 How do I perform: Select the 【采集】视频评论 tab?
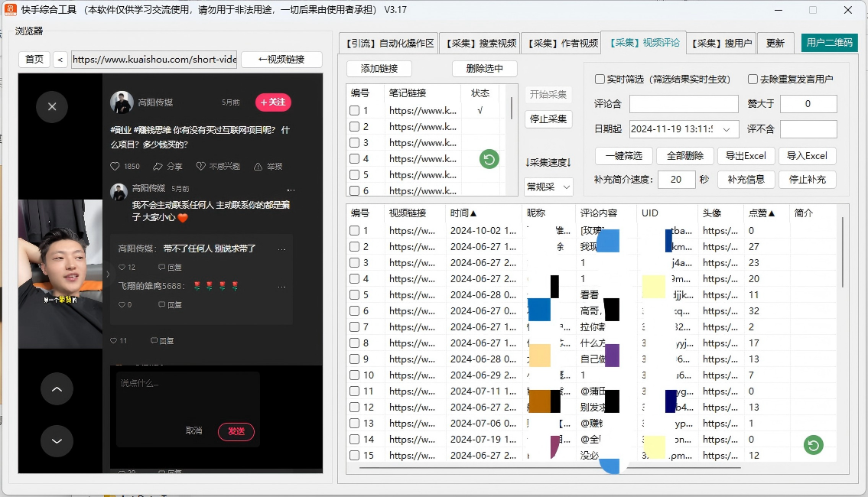[x=645, y=43]
